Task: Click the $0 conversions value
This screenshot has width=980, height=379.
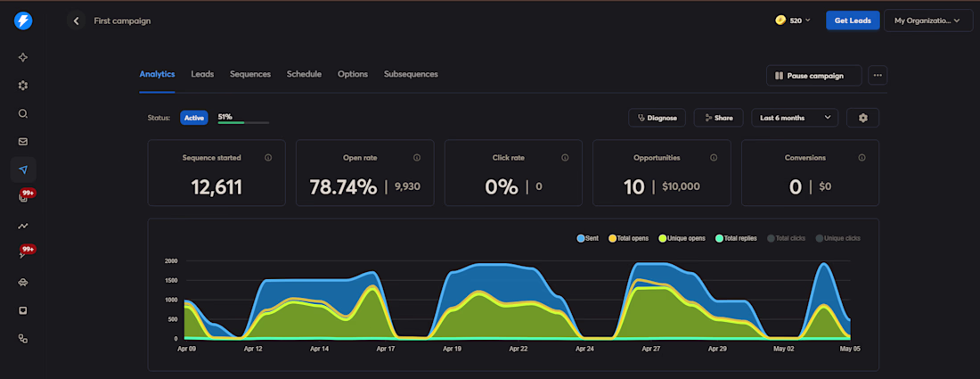Action: point(825,186)
